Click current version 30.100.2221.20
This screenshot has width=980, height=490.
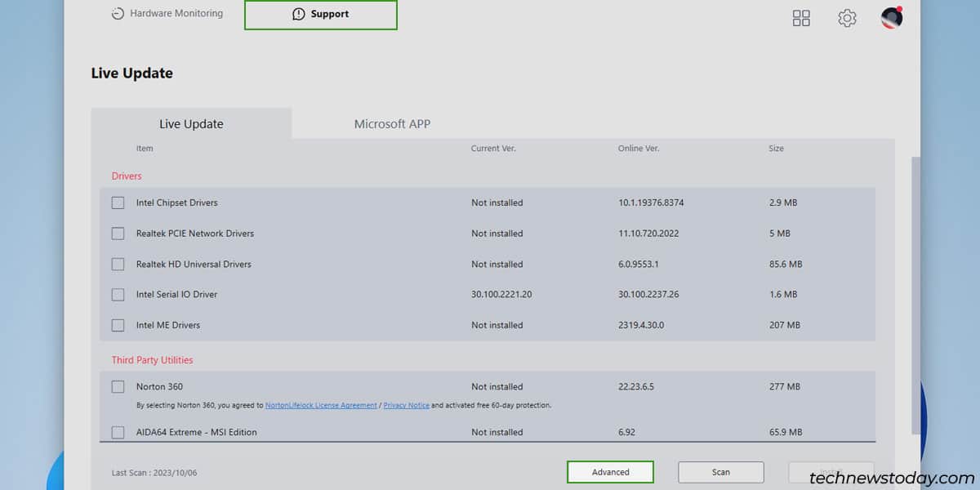(x=501, y=294)
